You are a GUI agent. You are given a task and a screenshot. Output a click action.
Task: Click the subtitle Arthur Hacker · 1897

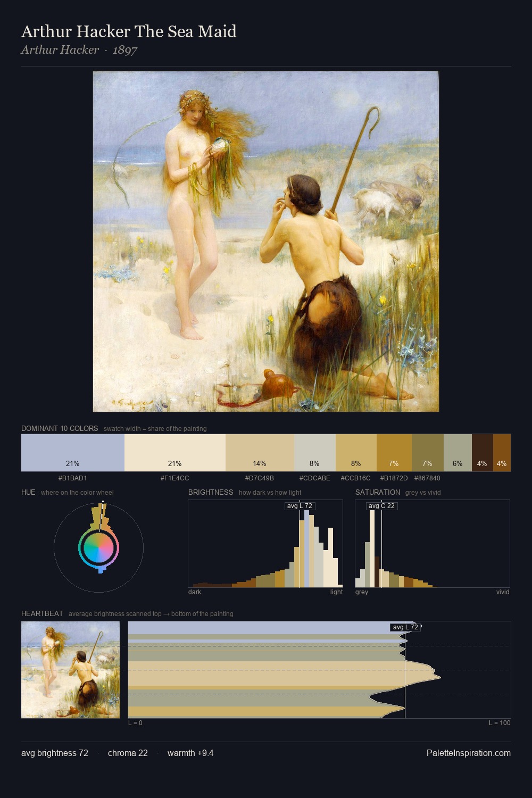tap(79, 50)
